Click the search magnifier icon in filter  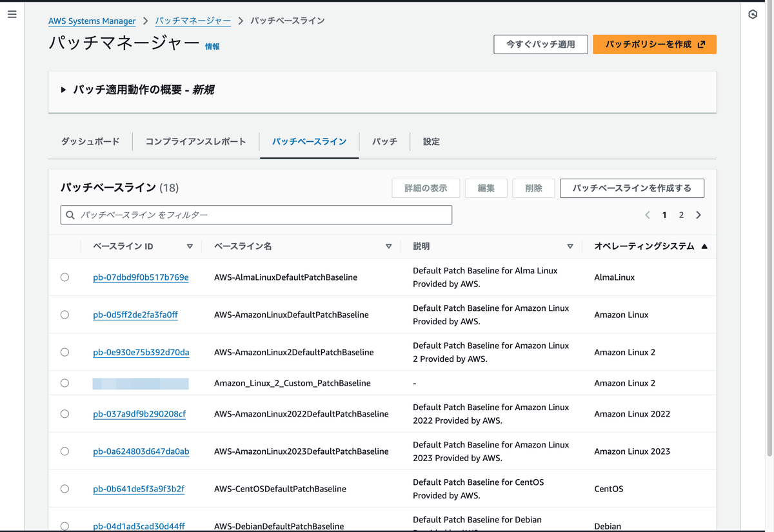pos(71,215)
